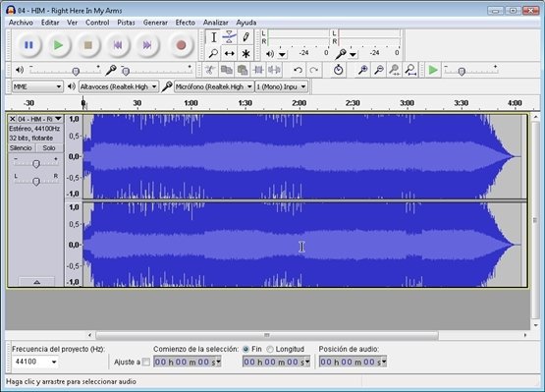Click the Fit Project zoom icon
This screenshot has width=545, height=392.
[410, 70]
